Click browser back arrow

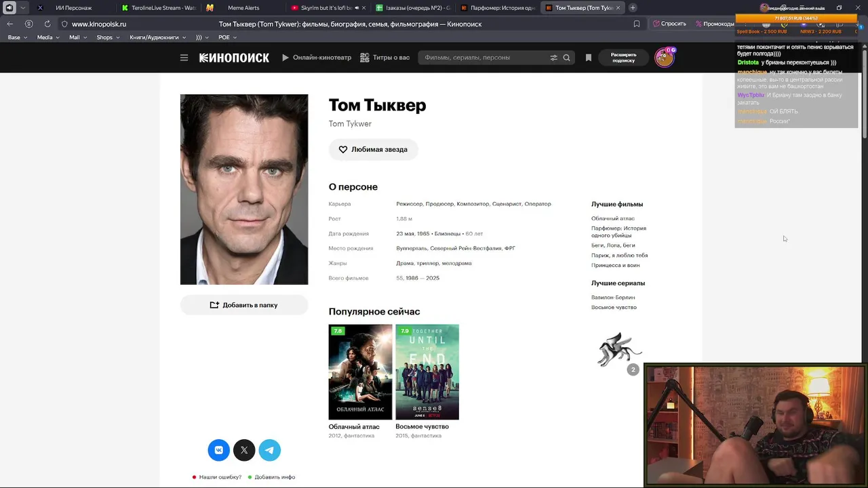coord(10,24)
